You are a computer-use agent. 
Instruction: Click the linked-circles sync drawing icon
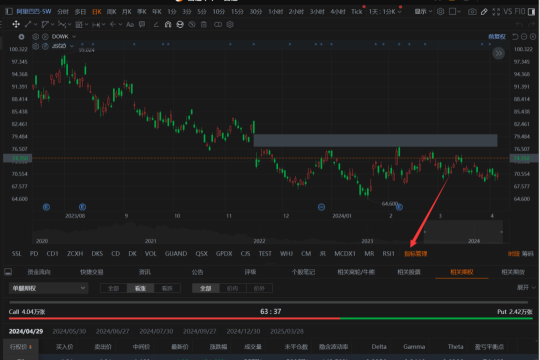[218, 24]
